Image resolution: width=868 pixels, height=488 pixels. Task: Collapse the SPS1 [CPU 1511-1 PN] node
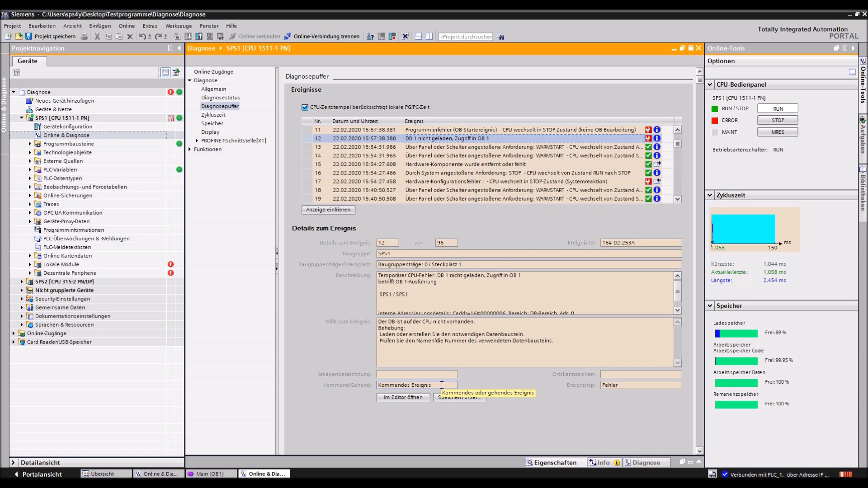coord(22,118)
